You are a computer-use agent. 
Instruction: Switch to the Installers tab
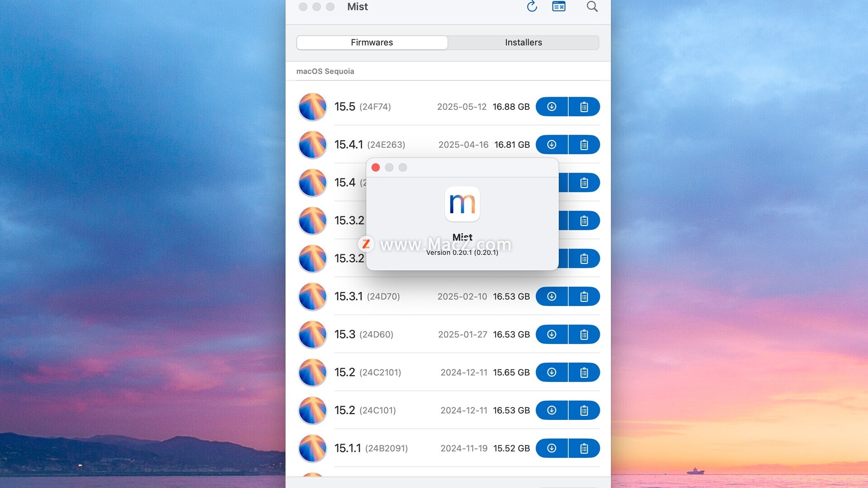[x=524, y=42]
